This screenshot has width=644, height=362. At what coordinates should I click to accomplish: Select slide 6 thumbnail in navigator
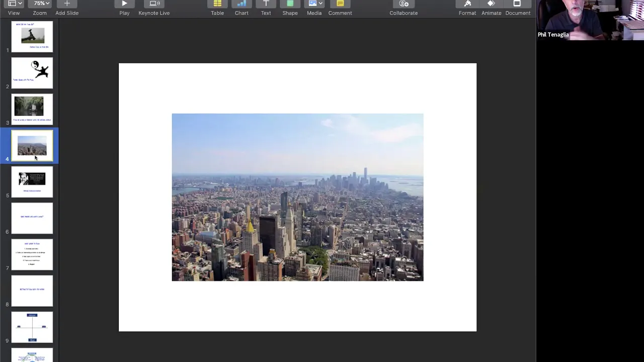click(x=32, y=218)
